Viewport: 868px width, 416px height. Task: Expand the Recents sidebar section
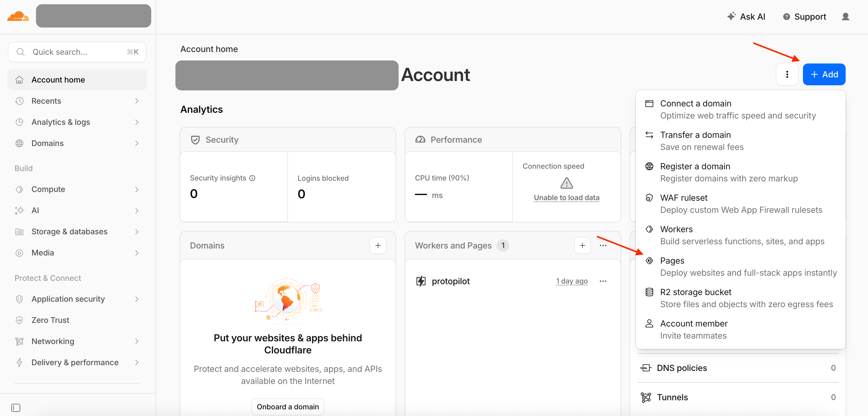(x=136, y=101)
